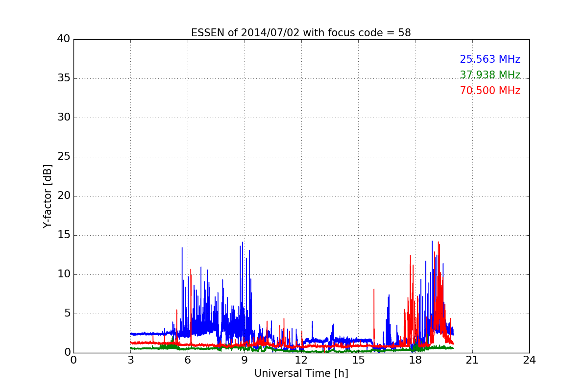The width and height of the screenshot is (588, 392).
Task: Click the x-axis tick label '18'
Action: (415, 360)
